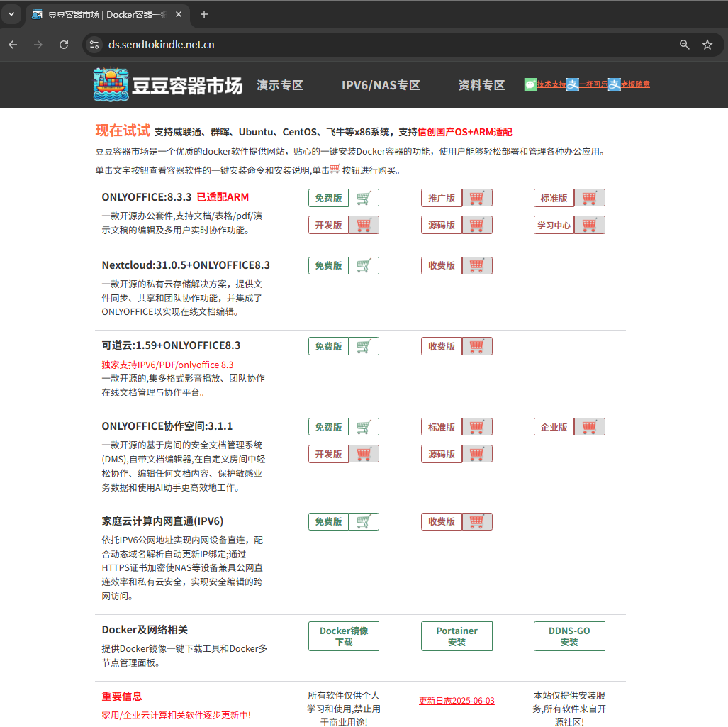Click cart icon beside 协作空间 源码版
Viewport: 728px width, 727px height.
coord(477,454)
